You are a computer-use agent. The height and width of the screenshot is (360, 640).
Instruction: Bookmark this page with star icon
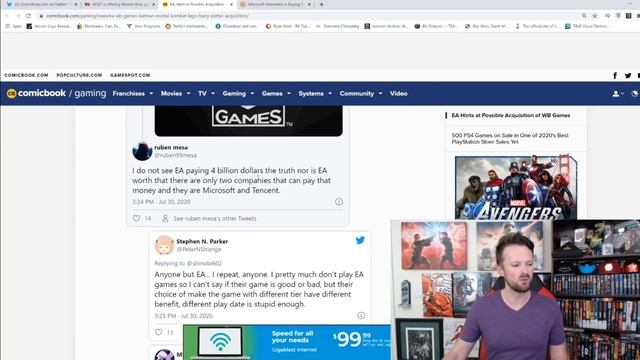[x=595, y=16]
